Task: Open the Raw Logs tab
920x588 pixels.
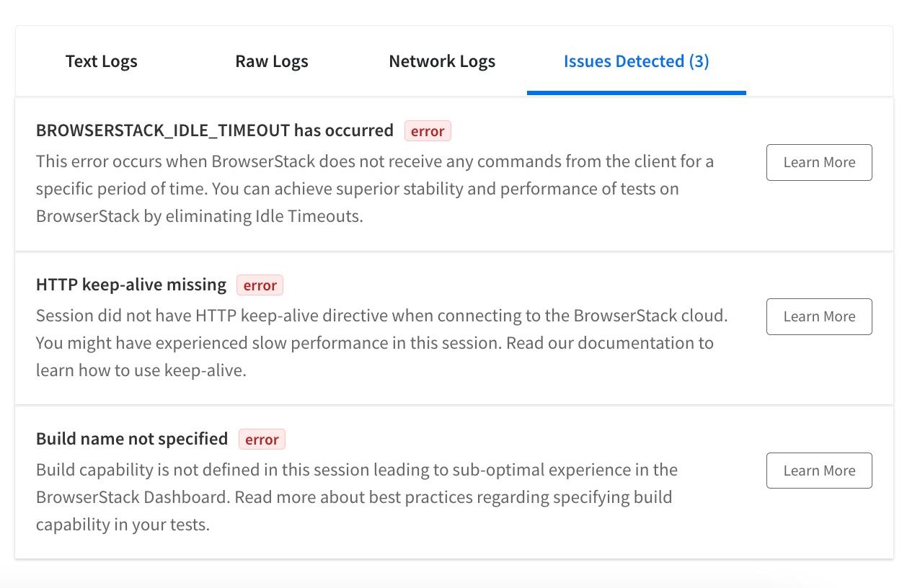Action: tap(271, 61)
